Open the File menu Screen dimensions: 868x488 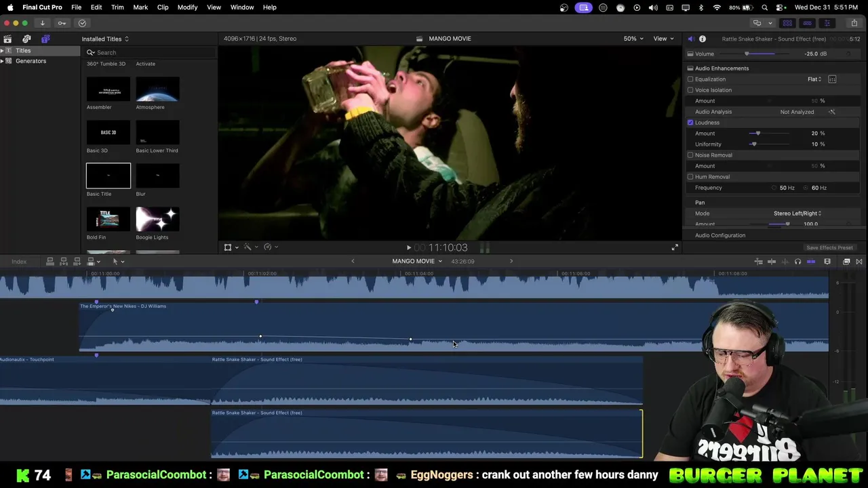pos(77,7)
